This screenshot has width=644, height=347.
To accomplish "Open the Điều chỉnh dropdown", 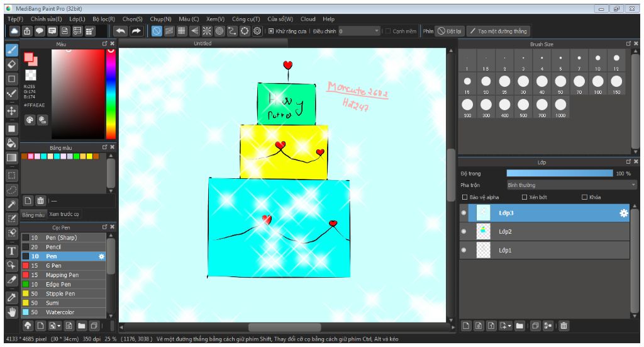I will click(x=359, y=31).
